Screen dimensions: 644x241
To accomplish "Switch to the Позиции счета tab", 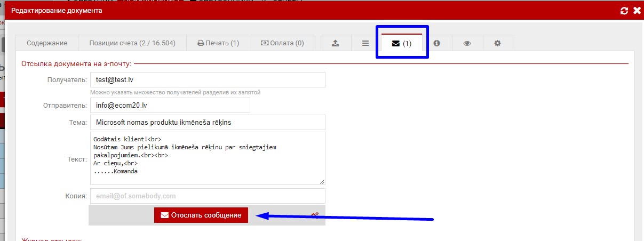I will (x=132, y=43).
